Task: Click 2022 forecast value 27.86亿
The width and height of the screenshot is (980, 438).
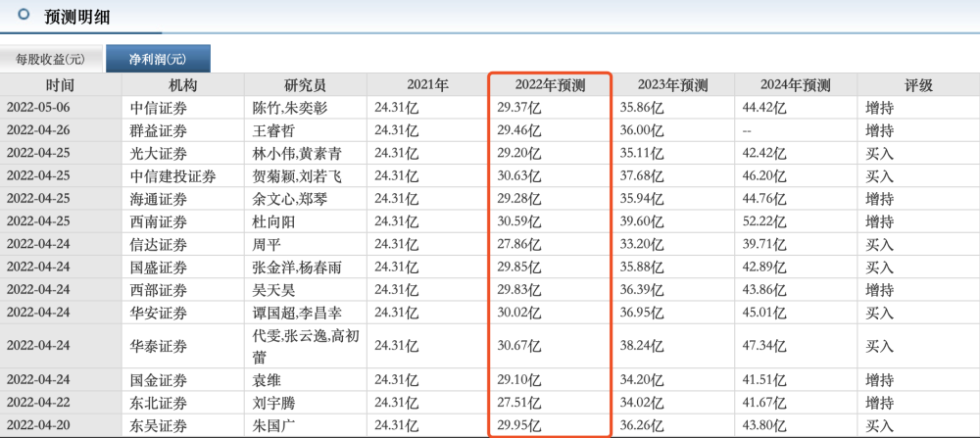Action: click(518, 244)
